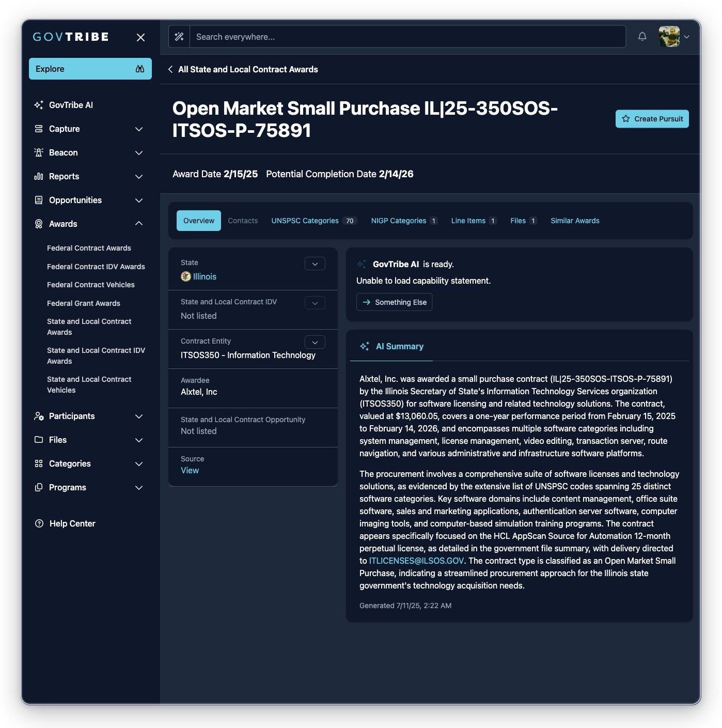This screenshot has height=728, width=722.
Task: Open the Contract Entity dropdown
Action: coord(315,342)
